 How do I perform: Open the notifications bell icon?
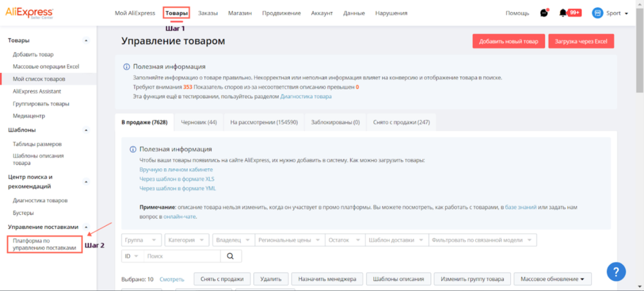pyautogui.click(x=563, y=13)
